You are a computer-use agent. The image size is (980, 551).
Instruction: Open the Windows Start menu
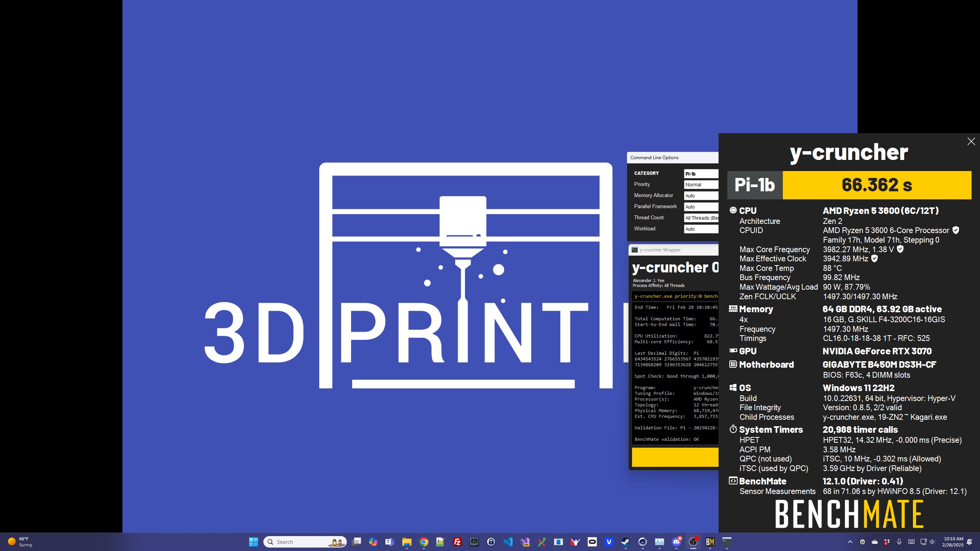pos(253,542)
